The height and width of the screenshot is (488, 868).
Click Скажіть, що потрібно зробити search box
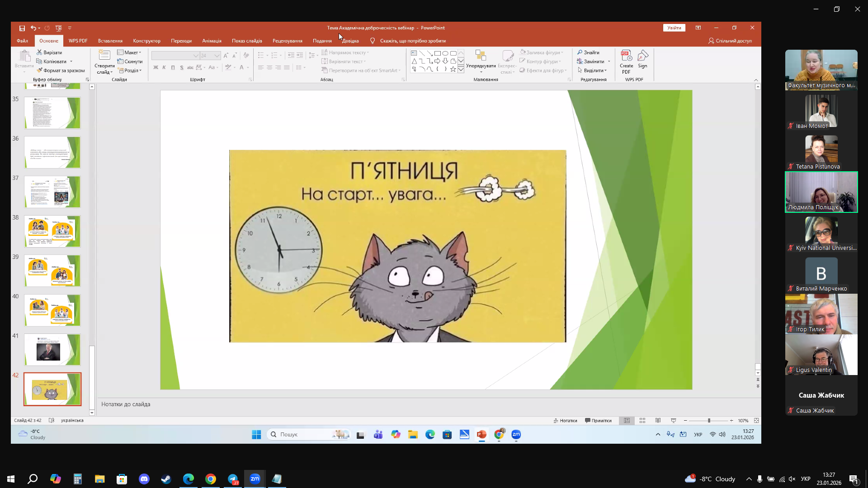[x=408, y=41]
